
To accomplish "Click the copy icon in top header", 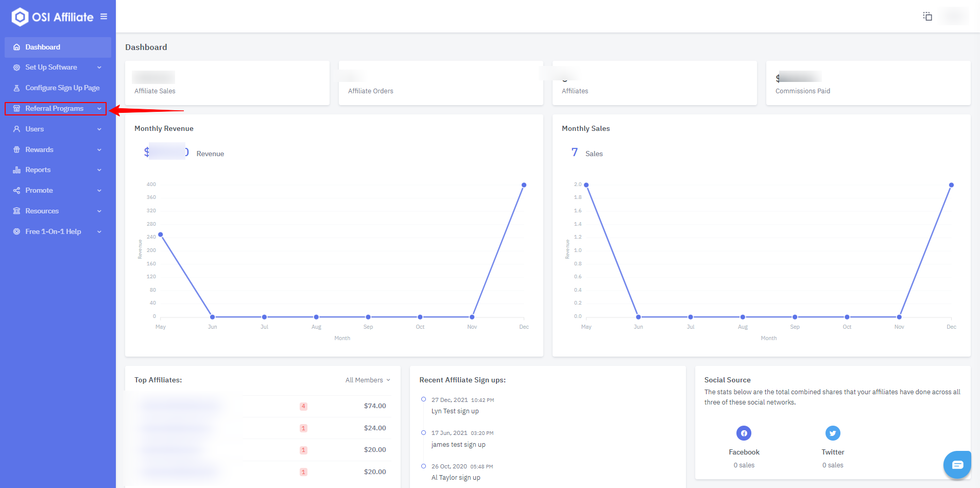I will coord(927,16).
